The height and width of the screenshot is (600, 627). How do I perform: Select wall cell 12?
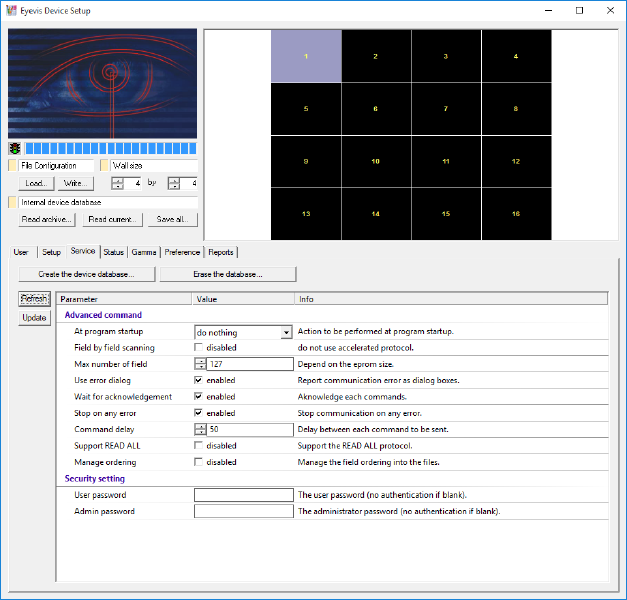click(x=516, y=161)
